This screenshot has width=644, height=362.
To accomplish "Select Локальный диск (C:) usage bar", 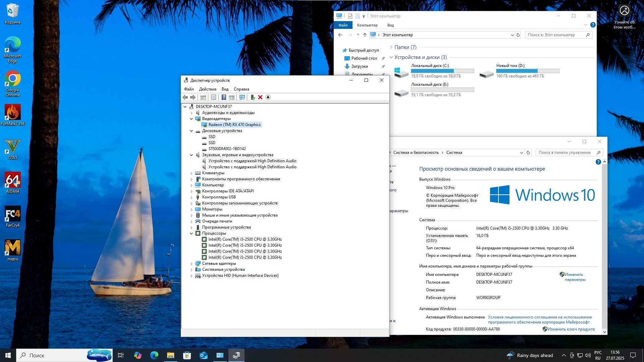I will (x=442, y=71).
